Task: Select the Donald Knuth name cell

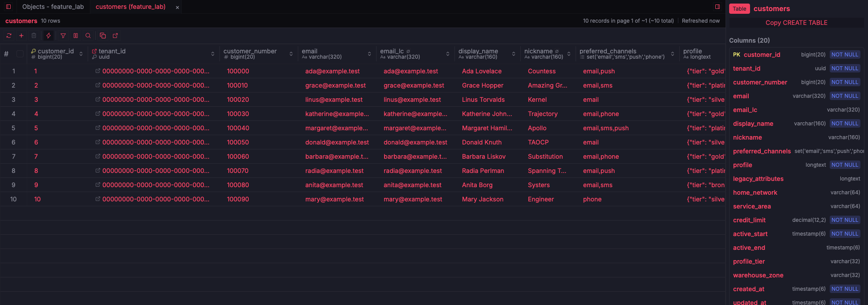Action: click(487, 142)
